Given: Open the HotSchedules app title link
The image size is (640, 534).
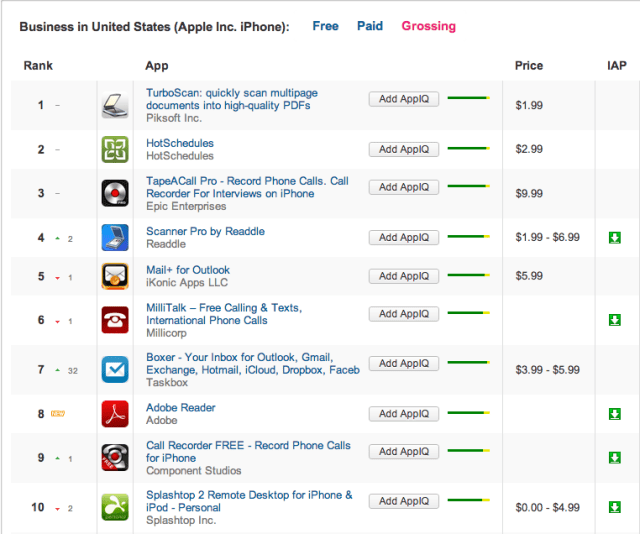Looking at the screenshot, I should click(x=180, y=143).
